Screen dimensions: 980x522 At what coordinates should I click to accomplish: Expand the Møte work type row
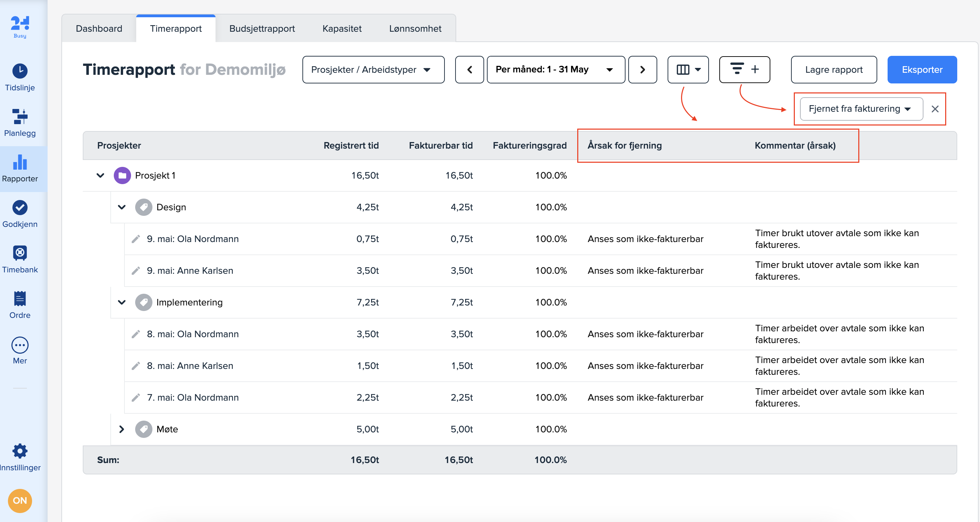pos(121,429)
